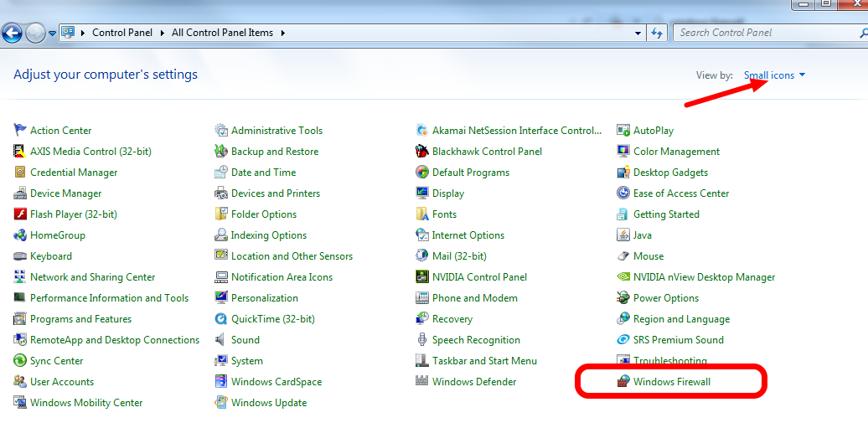Open the Taskbar and Start Menu link
Image resolution: width=868 pixels, height=428 pixels.
pyautogui.click(x=484, y=361)
